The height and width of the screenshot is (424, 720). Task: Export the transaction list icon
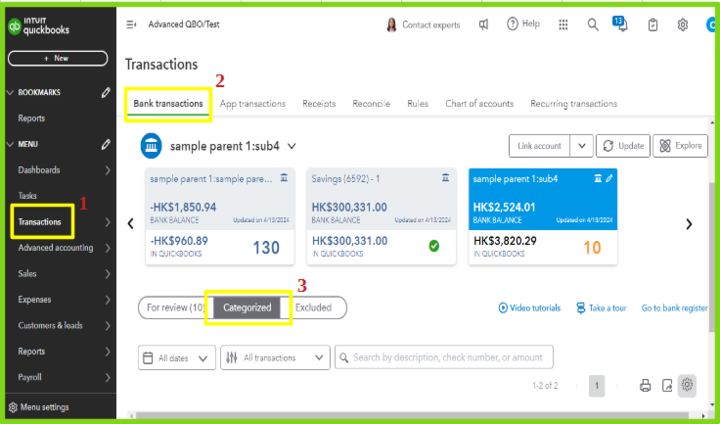coord(667,385)
